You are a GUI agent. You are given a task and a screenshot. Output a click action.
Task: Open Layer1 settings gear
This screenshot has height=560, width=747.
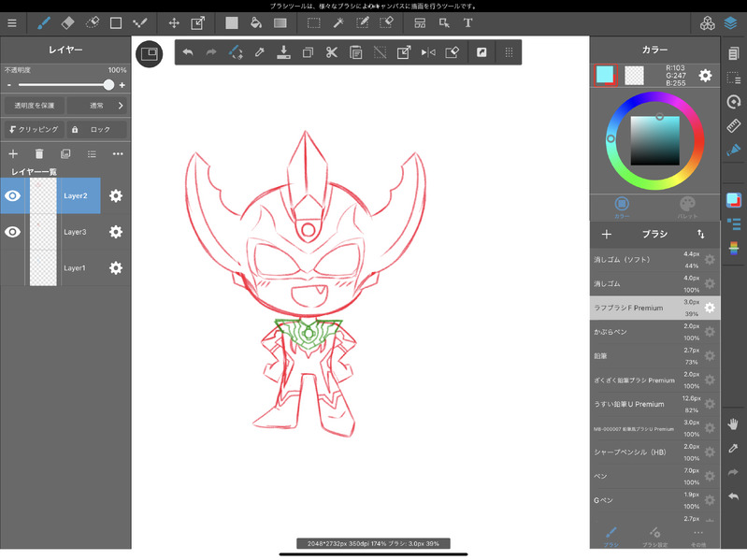click(x=116, y=268)
